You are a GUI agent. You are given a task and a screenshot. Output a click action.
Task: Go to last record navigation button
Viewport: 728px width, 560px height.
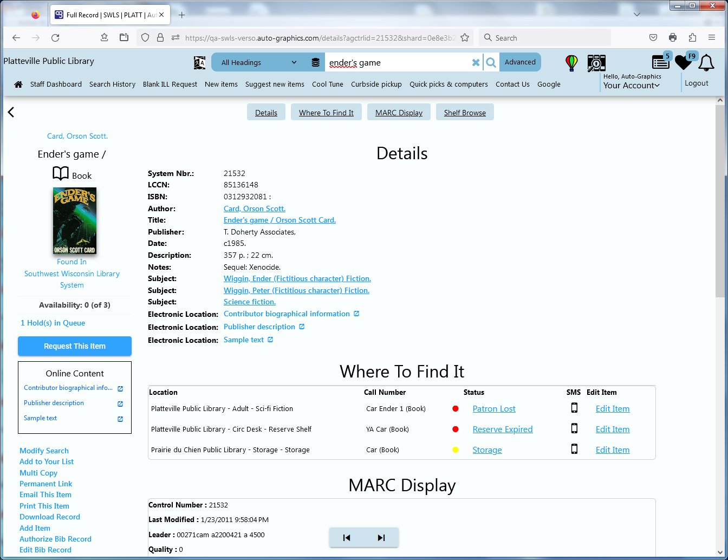pyautogui.click(x=381, y=538)
